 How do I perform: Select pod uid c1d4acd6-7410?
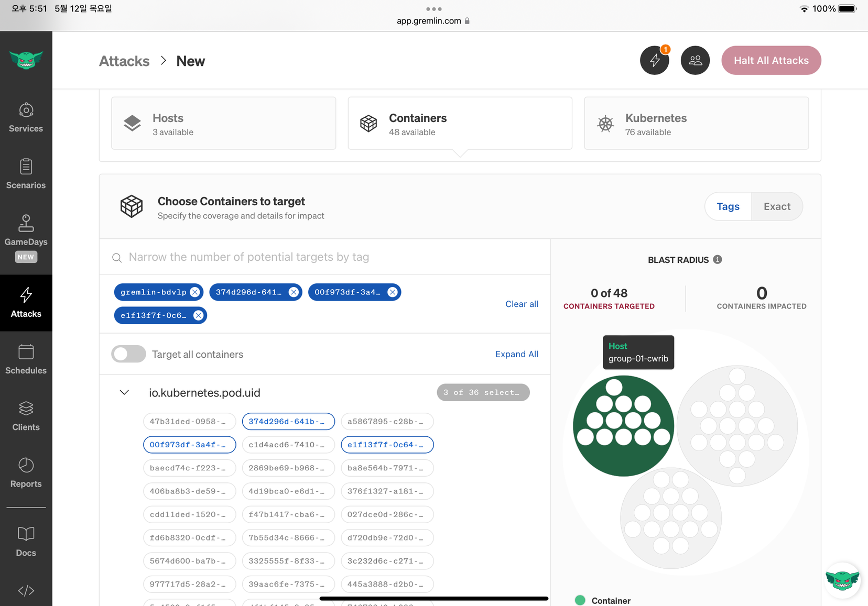coord(288,445)
